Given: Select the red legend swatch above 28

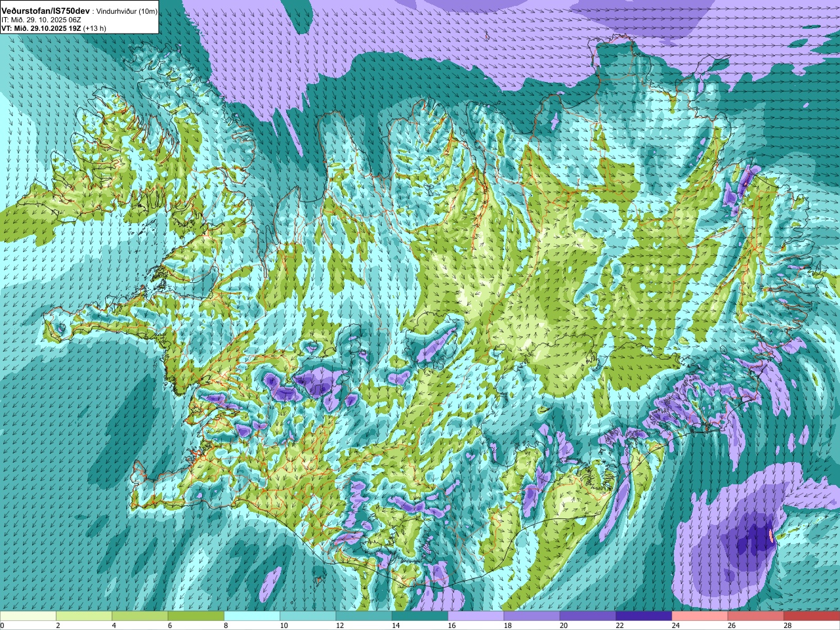Looking at the screenshot, I should pyautogui.click(x=812, y=616).
